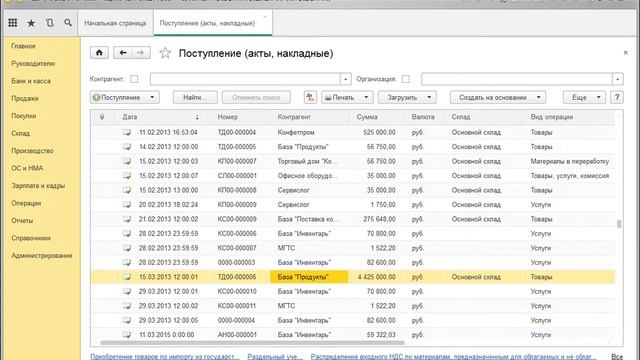The image size is (640, 360).
Task: Click document icon of row КП00-000007
Action: click(127, 161)
